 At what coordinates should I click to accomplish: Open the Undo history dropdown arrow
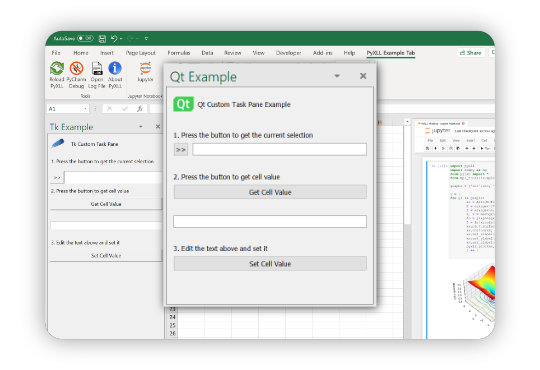tap(121, 39)
